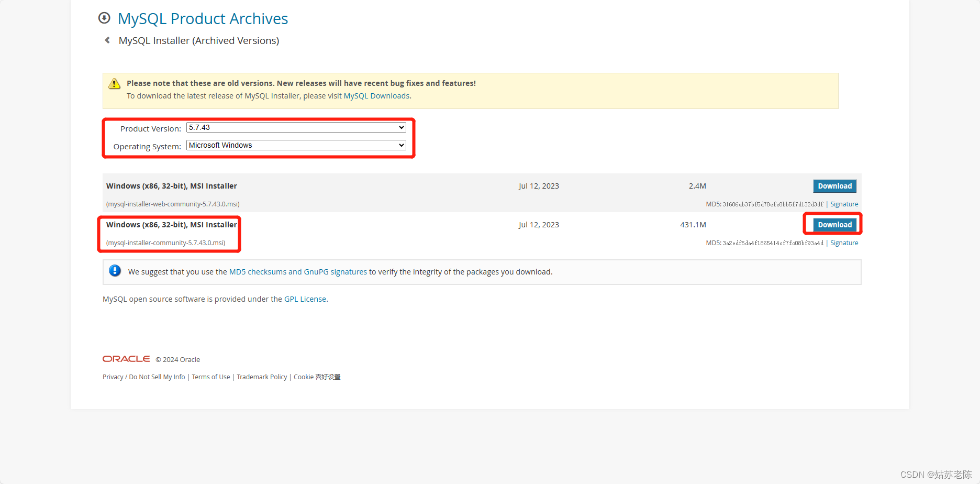
Task: Click second row Windows MSI Installer title
Action: (172, 225)
